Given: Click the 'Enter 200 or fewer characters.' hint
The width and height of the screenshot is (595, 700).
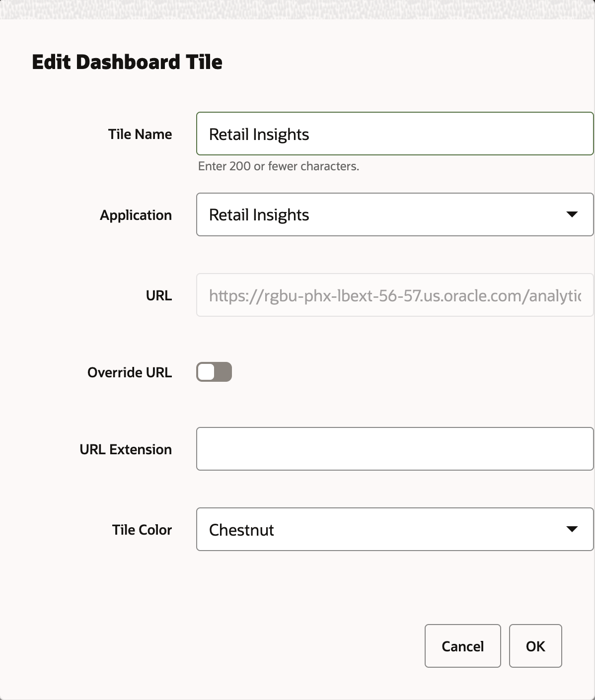Looking at the screenshot, I should (278, 166).
